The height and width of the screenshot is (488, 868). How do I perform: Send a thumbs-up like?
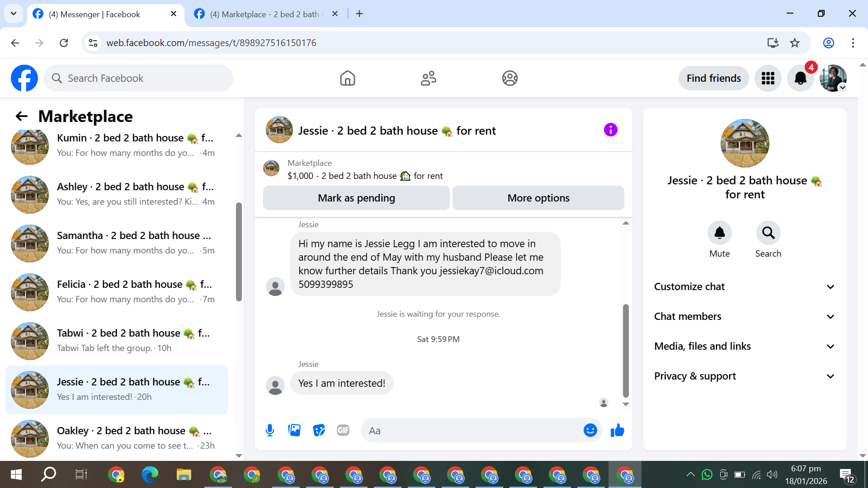[617, 430]
